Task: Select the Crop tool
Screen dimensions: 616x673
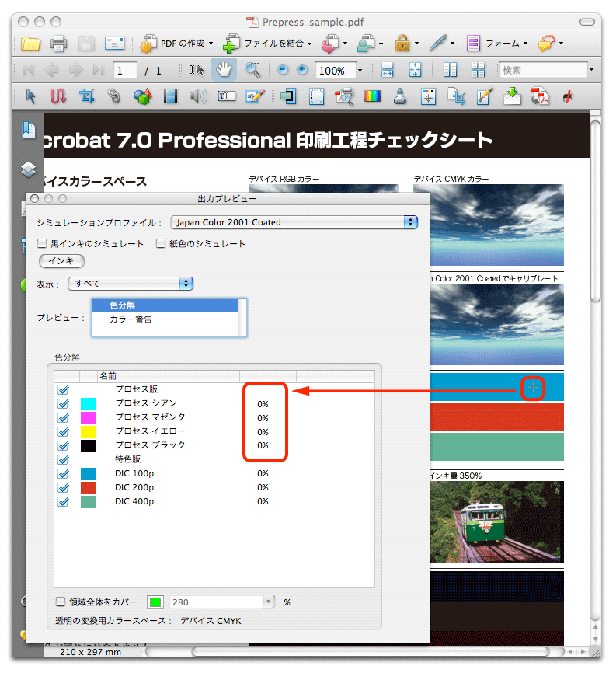Action: (87, 96)
